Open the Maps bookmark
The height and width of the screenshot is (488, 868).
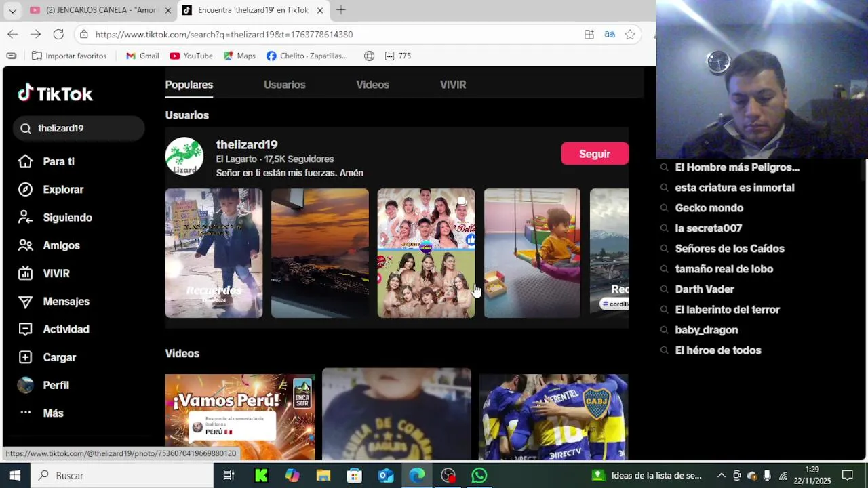(239, 56)
